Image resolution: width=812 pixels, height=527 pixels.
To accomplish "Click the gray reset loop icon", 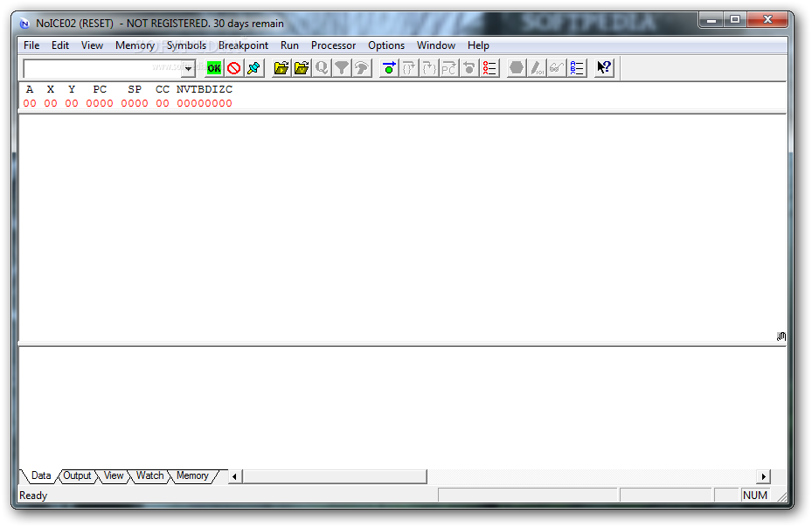I will (469, 68).
